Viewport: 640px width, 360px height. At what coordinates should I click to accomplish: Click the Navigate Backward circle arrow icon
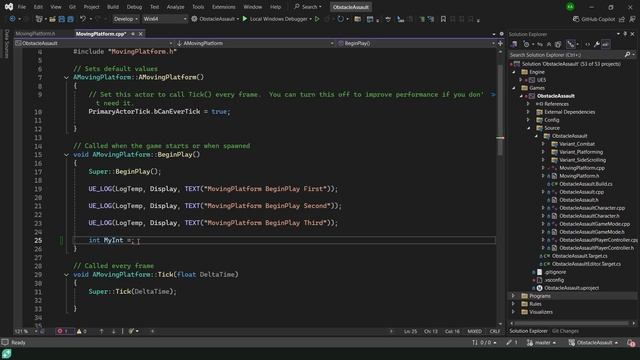[12, 19]
